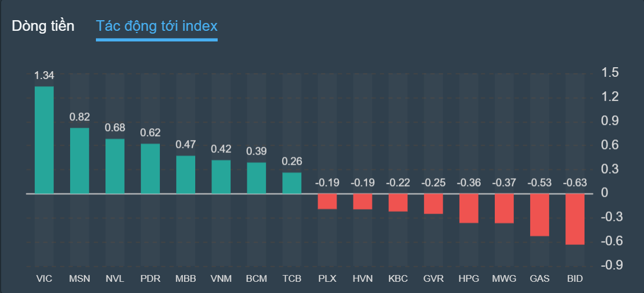Click the red PLX bar

tap(327, 202)
